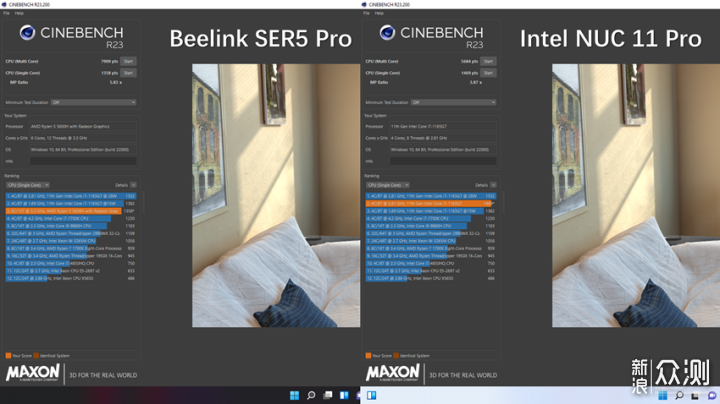Toggle Details arrow in left window ranking

(x=133, y=185)
